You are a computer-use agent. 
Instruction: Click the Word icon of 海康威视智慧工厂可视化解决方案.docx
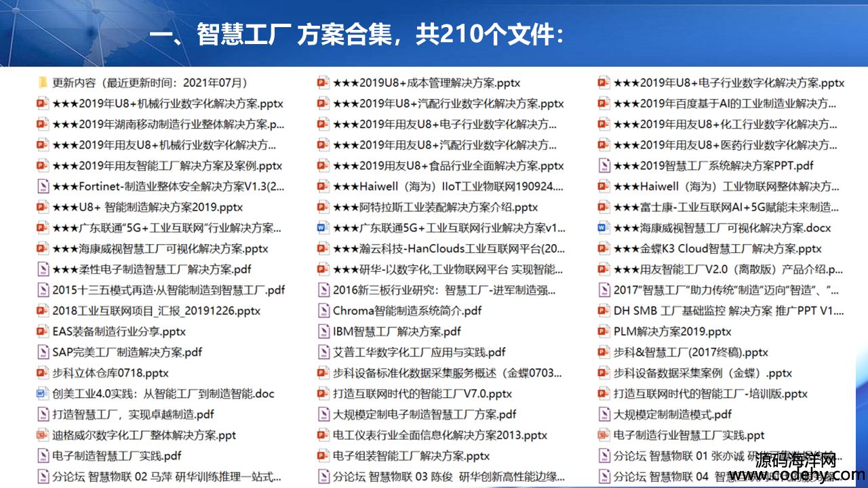604,228
